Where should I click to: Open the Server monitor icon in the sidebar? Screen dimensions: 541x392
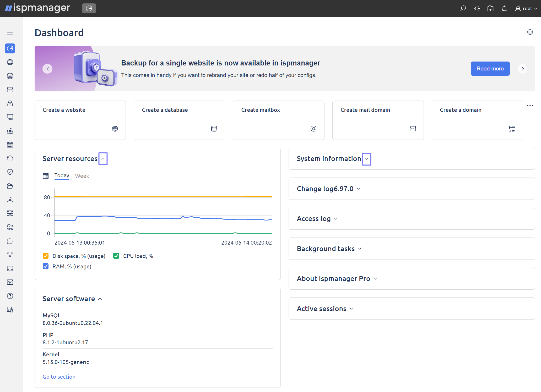click(10, 268)
